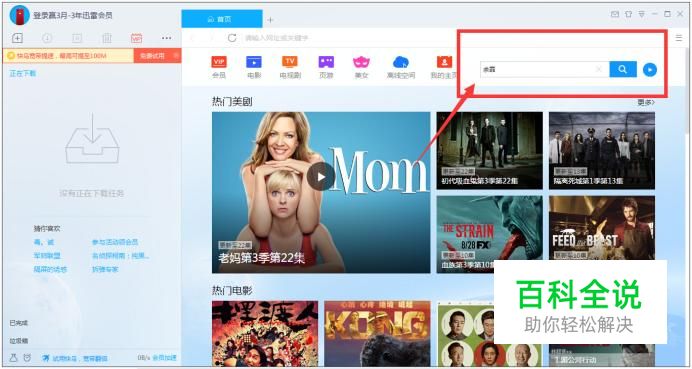Close the bandwidth speedup banner
Screen dimensions: 692x369
(x=176, y=55)
